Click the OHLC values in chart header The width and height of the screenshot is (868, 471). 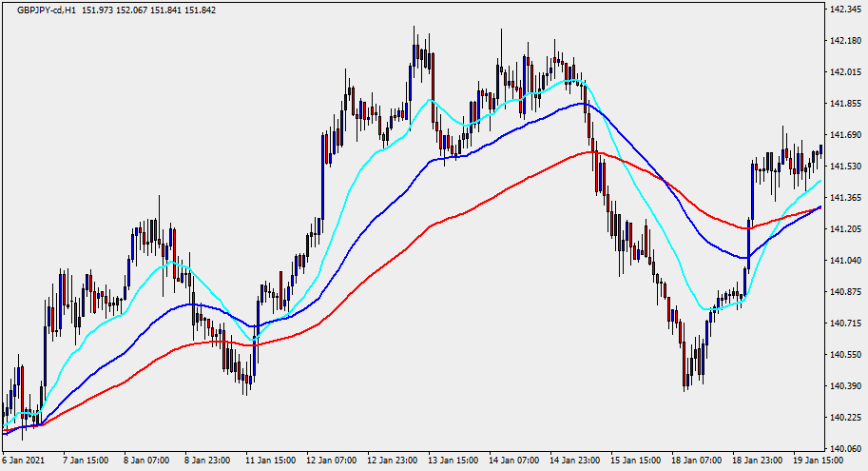coord(149,10)
